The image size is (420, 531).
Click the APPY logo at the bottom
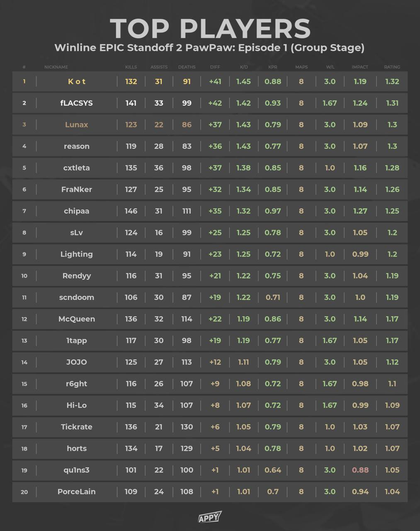point(210,516)
